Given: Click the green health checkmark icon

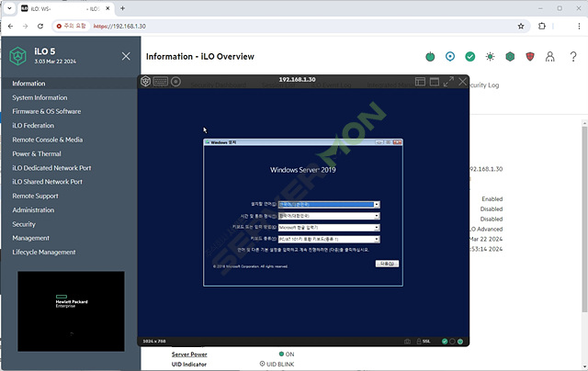Looking at the screenshot, I should pyautogui.click(x=469, y=57).
